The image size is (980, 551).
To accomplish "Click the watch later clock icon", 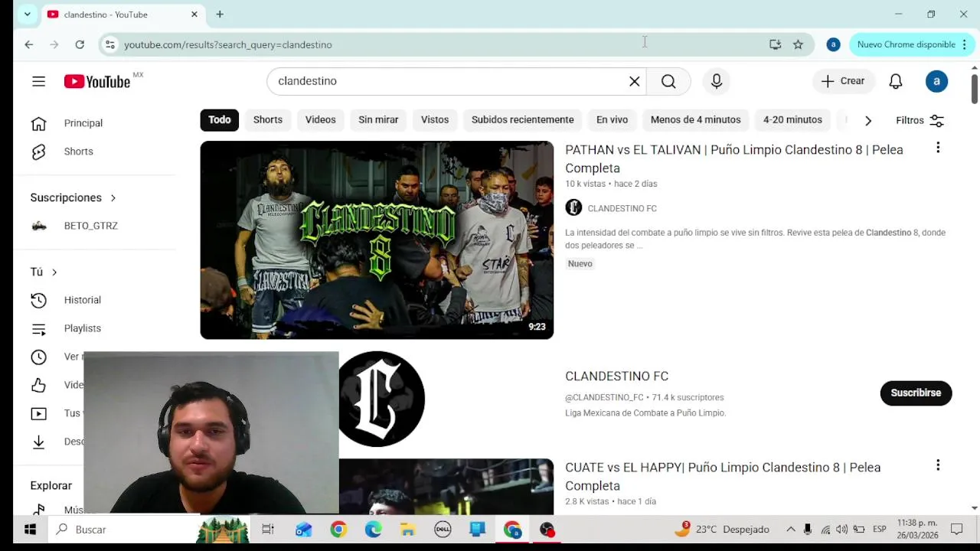I will [38, 357].
